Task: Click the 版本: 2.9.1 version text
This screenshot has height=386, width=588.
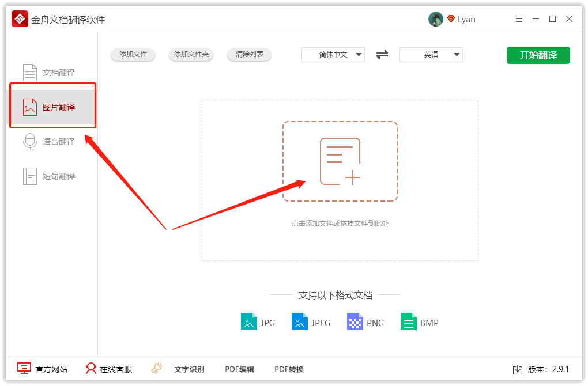Action: (548, 369)
